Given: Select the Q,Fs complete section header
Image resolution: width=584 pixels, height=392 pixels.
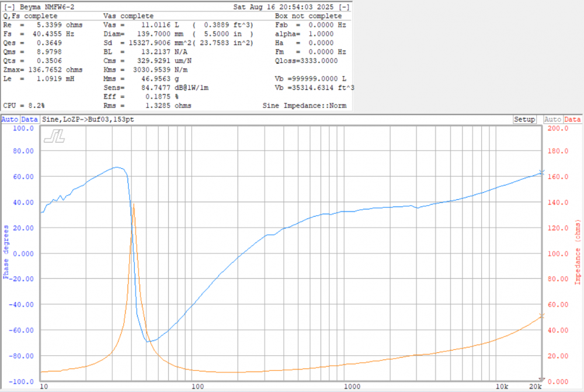Looking at the screenshot, I should 30,16.
